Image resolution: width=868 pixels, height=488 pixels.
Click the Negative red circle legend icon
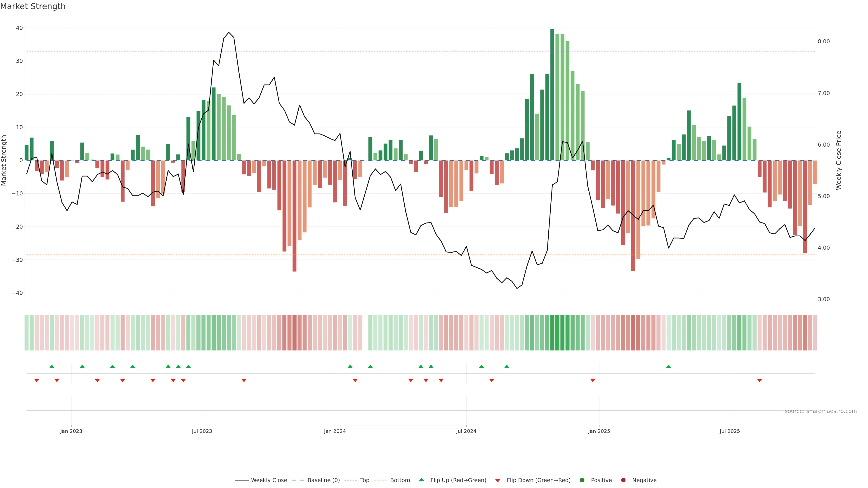click(x=623, y=480)
